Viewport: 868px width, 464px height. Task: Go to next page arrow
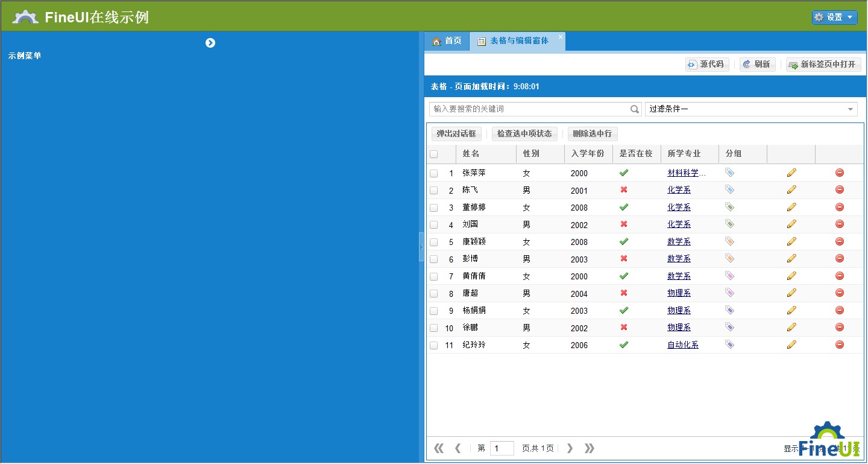click(570, 448)
